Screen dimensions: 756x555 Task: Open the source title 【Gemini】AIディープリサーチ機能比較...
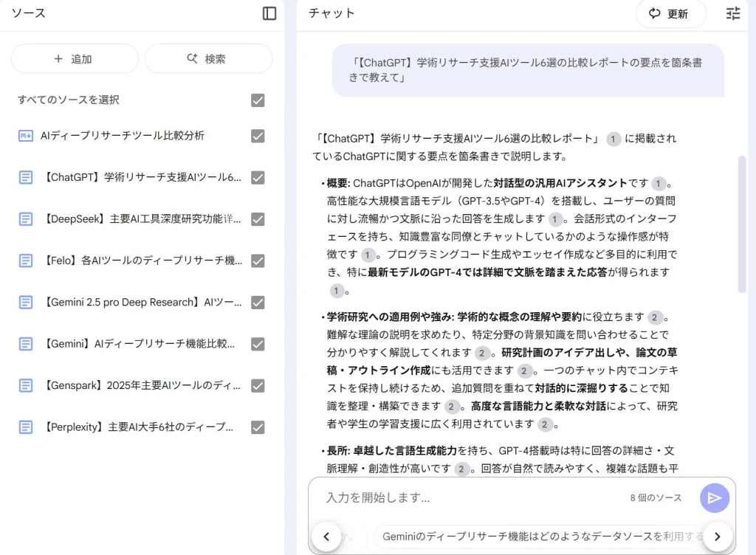coord(140,344)
